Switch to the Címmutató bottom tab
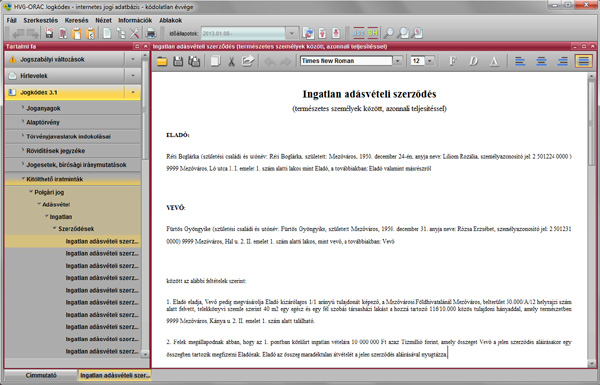Image resolution: width=600 pixels, height=385 pixels. click(x=41, y=375)
